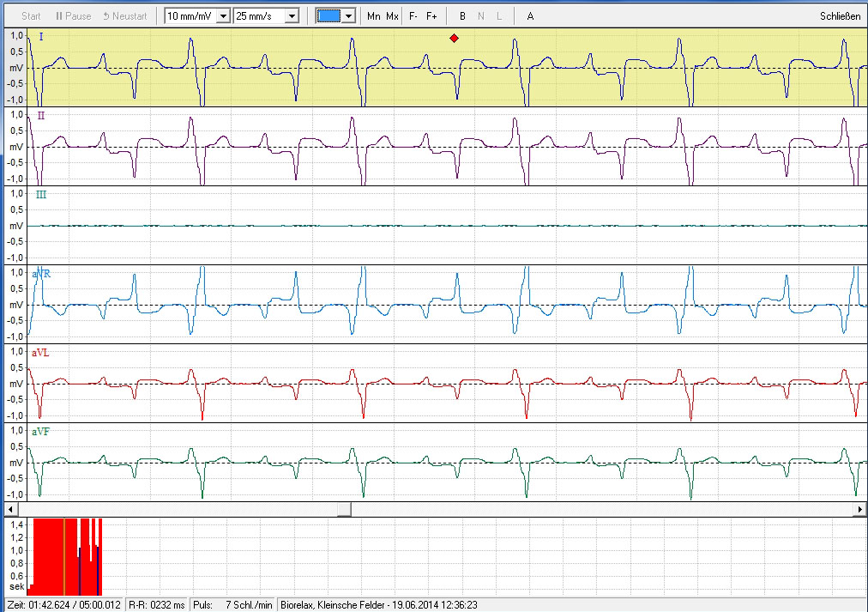Toggle the N filter button
The width and height of the screenshot is (868, 612).
[x=481, y=16]
